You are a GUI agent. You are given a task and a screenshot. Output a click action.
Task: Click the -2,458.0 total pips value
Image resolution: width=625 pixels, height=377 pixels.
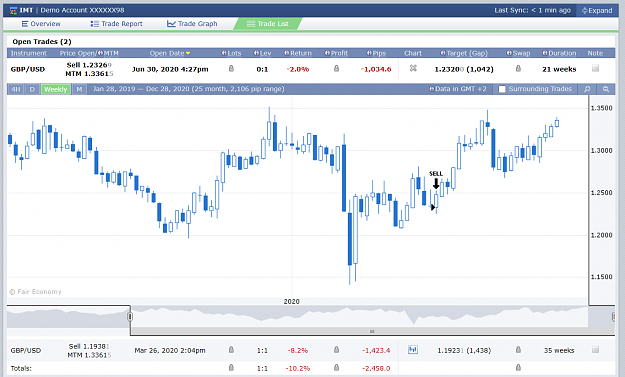(376, 368)
